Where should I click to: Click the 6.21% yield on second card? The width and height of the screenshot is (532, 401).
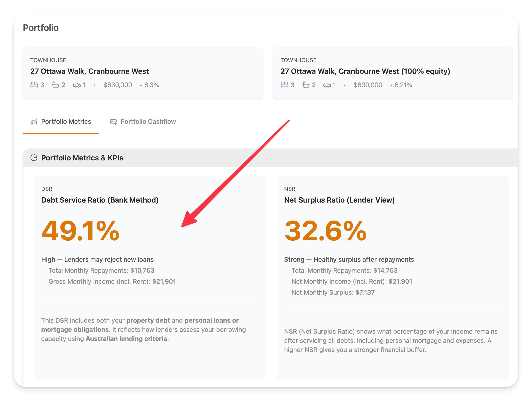pyautogui.click(x=403, y=85)
